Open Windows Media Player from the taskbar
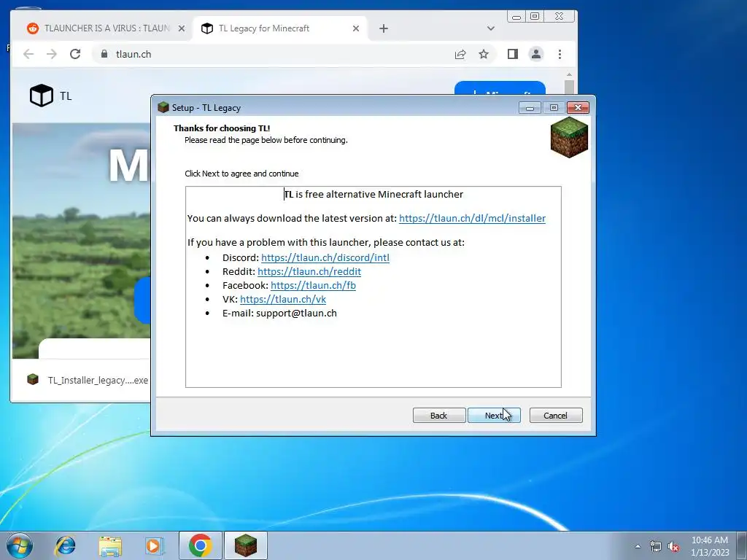Image resolution: width=747 pixels, height=560 pixels. click(x=154, y=545)
